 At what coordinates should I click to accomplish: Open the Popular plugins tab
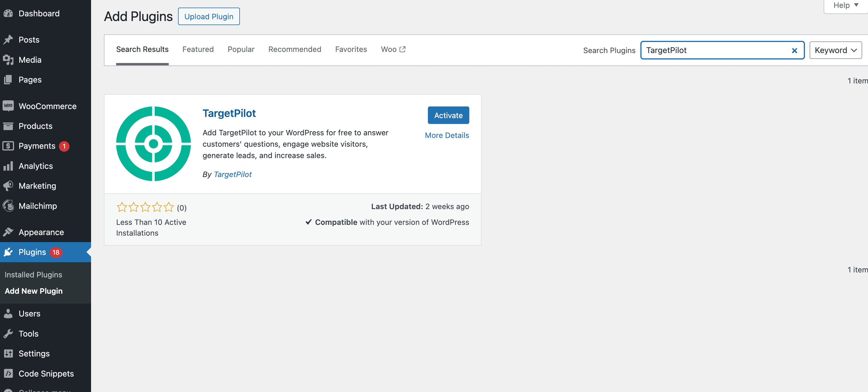241,50
